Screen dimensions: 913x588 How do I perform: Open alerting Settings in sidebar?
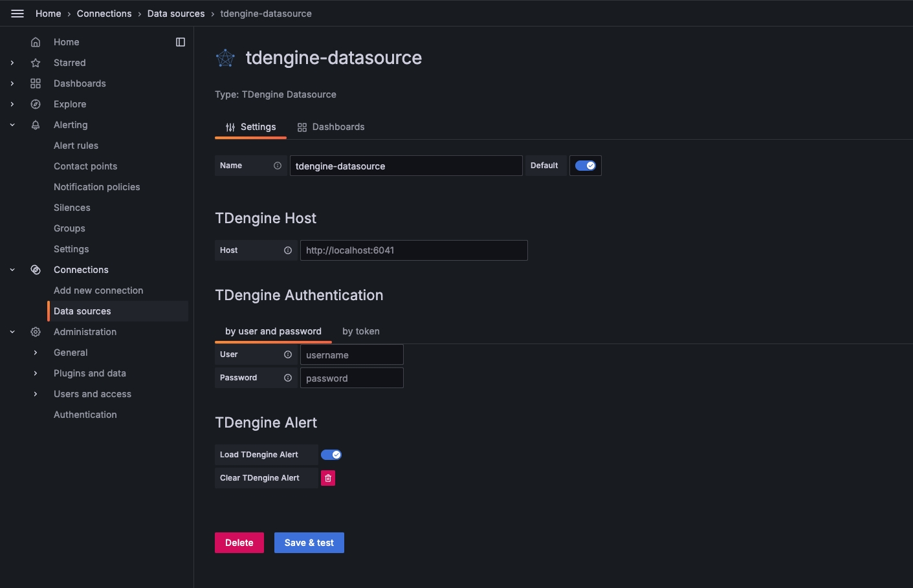coord(71,249)
